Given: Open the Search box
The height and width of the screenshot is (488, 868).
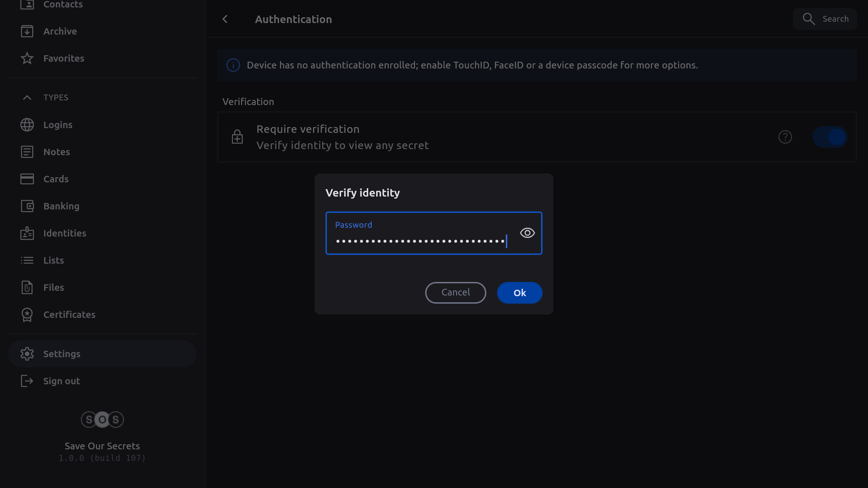Looking at the screenshot, I should tap(825, 19).
